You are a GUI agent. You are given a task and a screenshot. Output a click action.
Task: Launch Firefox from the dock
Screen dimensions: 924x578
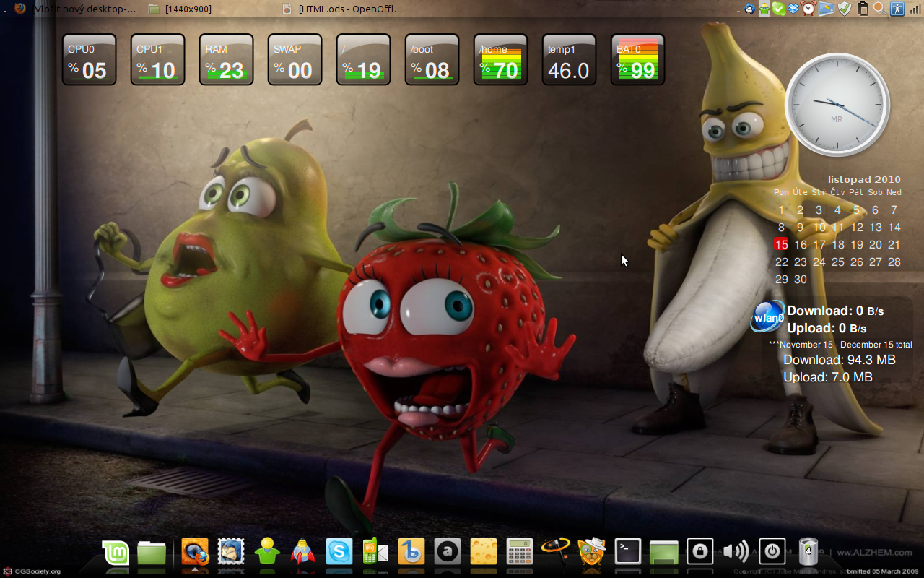click(x=195, y=552)
